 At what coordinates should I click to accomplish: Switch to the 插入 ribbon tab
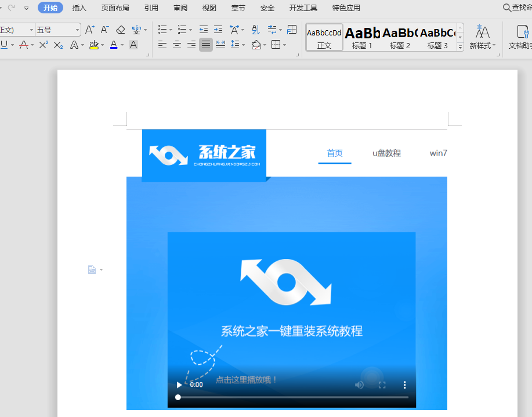(79, 8)
